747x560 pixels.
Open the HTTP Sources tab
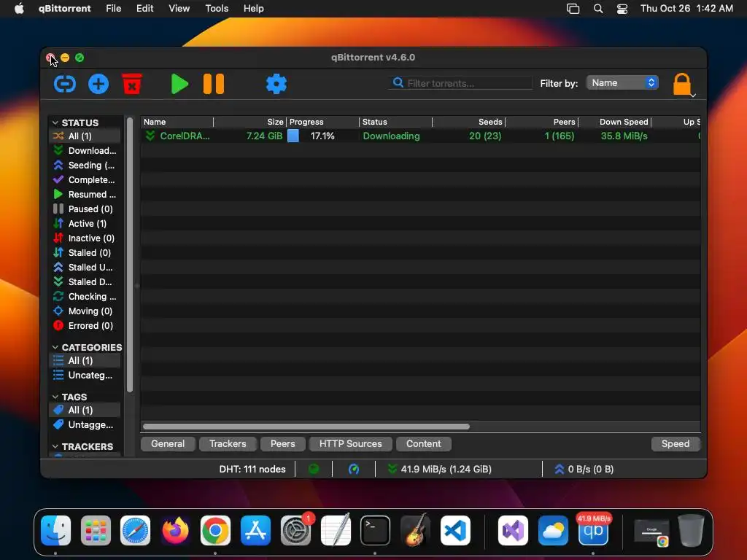click(351, 444)
